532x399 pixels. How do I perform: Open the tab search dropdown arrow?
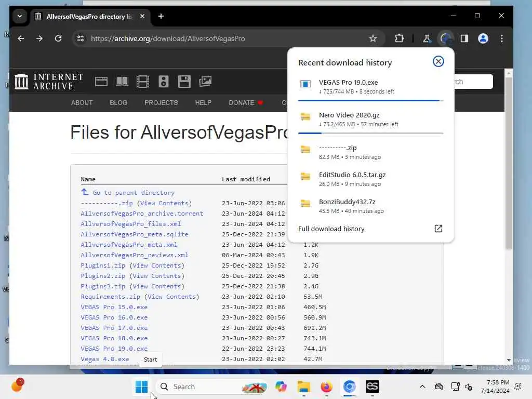[20, 16]
